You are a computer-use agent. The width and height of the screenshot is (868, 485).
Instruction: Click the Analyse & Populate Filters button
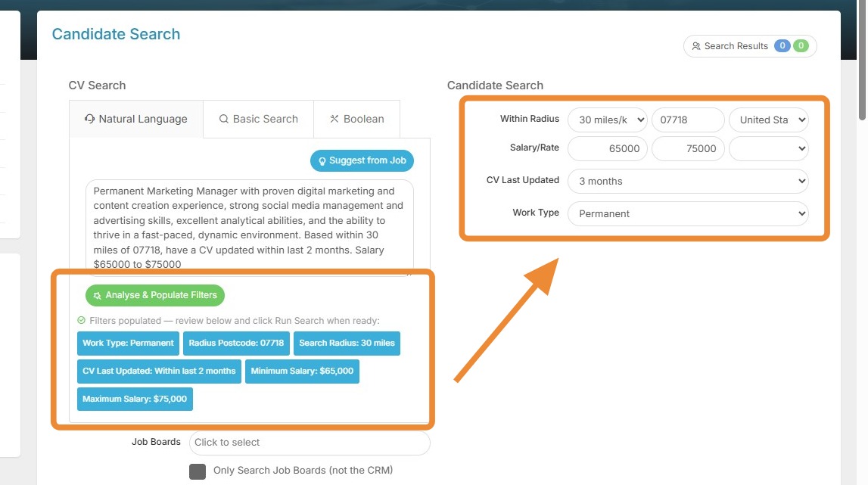point(155,295)
